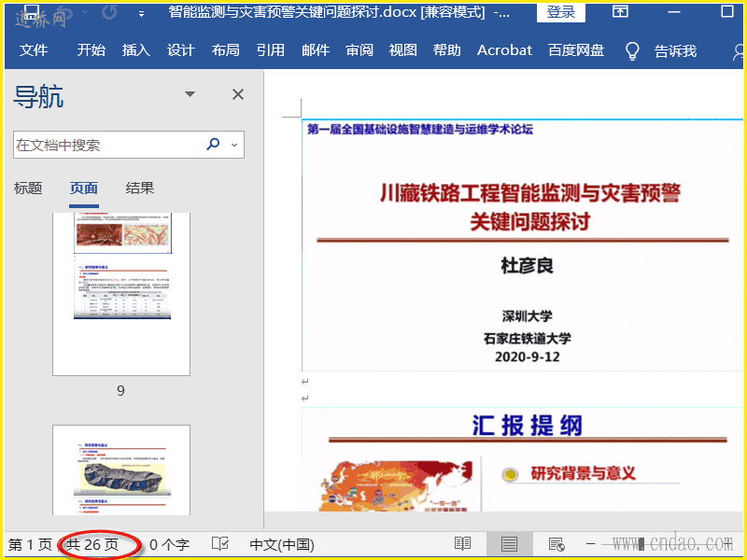
Task: Click the 深圳大学 text line
Action: [527, 316]
